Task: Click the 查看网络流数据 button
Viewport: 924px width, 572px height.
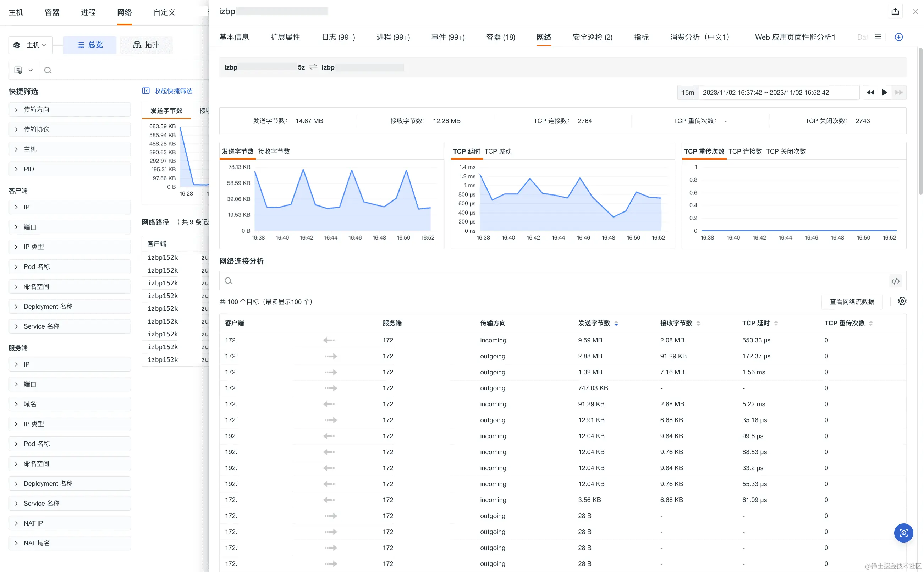Action: click(x=851, y=302)
